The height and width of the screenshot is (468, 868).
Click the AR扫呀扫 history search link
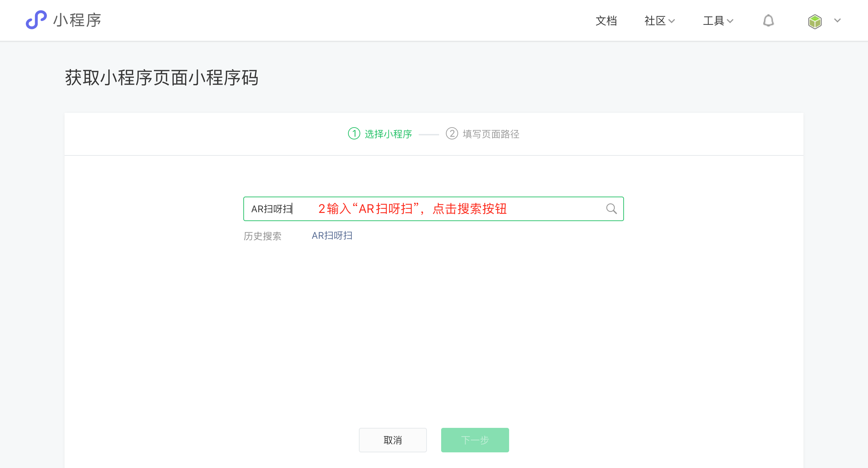coord(332,235)
